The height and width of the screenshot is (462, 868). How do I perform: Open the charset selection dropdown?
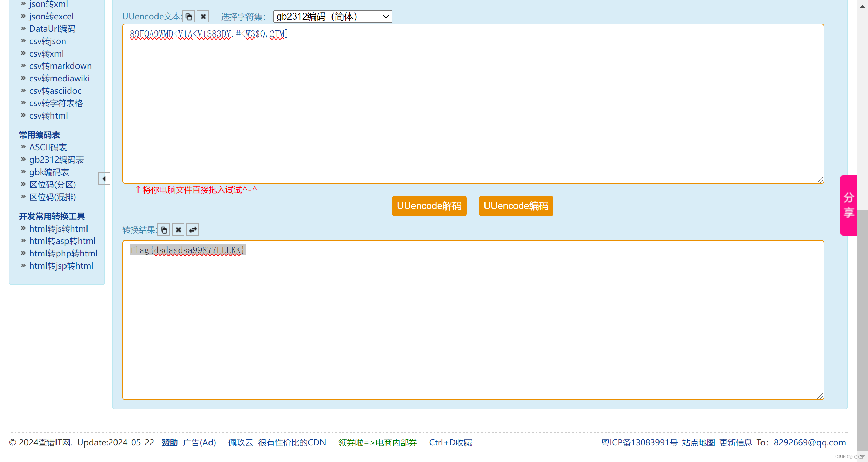[332, 16]
